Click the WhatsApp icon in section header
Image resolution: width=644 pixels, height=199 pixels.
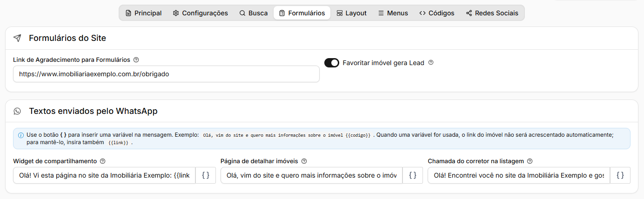(x=17, y=111)
